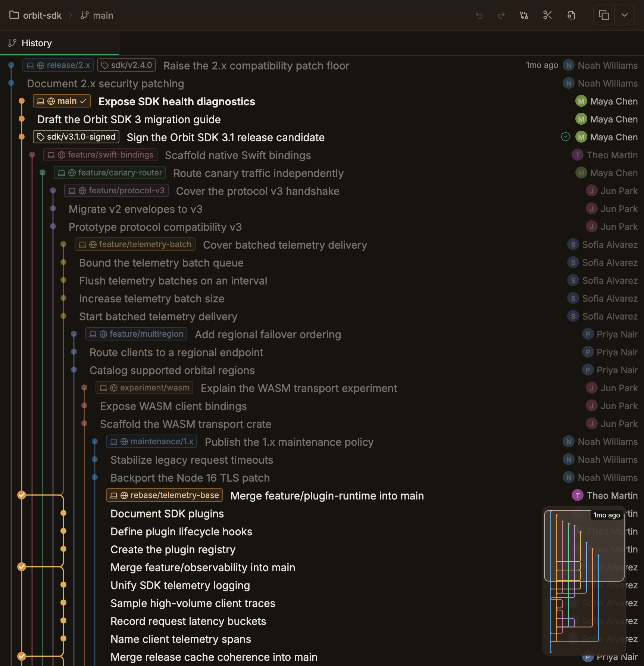This screenshot has height=666, width=644.
Task: Click the orbit-sdk folder breadcrumb
Action: pyautogui.click(x=35, y=15)
